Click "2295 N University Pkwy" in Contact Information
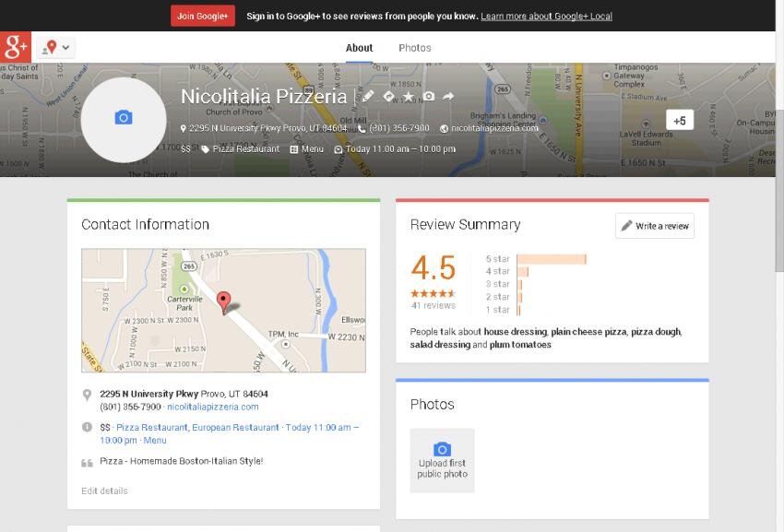 tap(149, 394)
